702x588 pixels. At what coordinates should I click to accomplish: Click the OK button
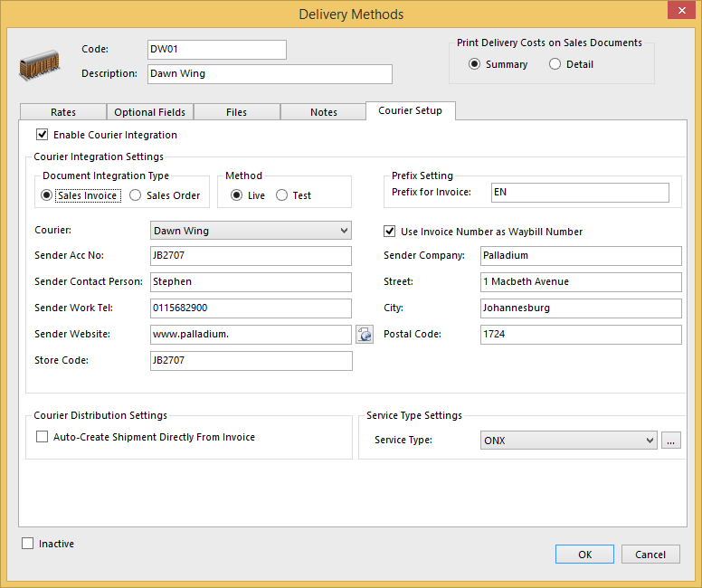[584, 555]
